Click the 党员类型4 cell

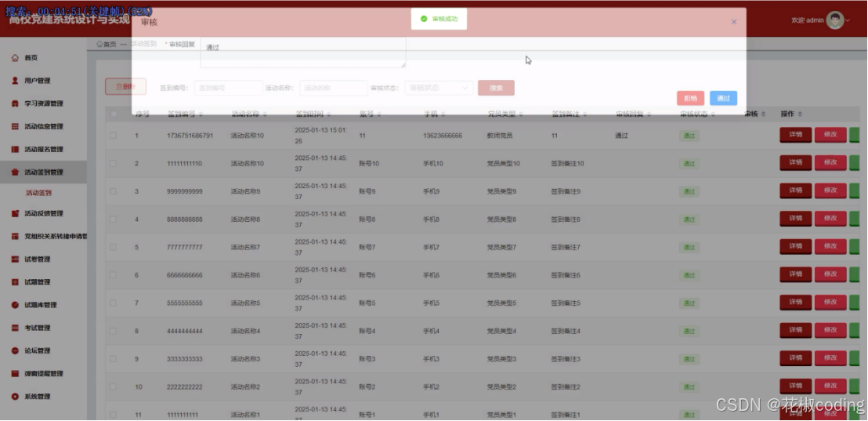tap(501, 332)
